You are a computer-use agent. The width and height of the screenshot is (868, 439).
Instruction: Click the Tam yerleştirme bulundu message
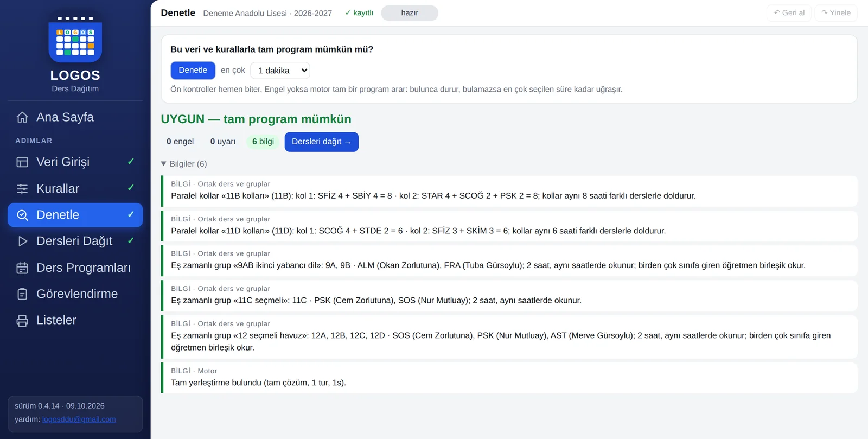258,383
